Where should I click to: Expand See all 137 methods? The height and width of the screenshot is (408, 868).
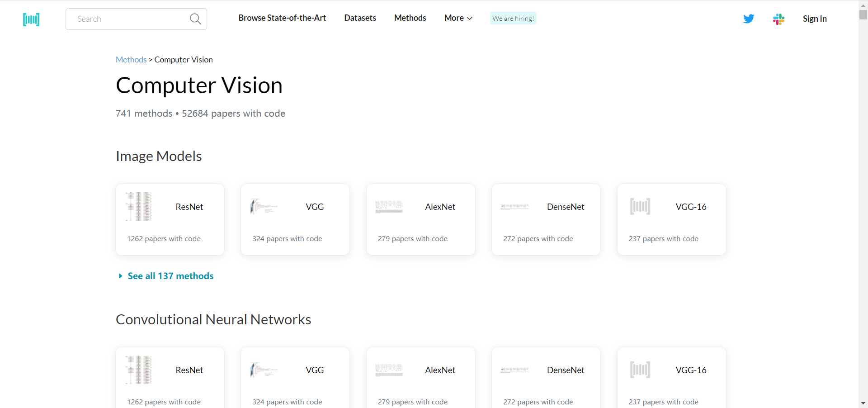[166, 276]
